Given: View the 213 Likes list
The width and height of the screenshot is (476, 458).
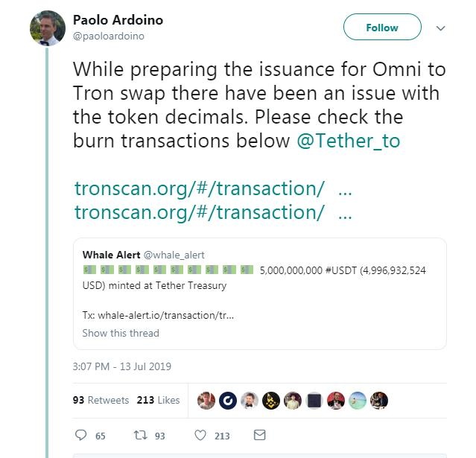Looking at the screenshot, I should pyautogui.click(x=158, y=400).
